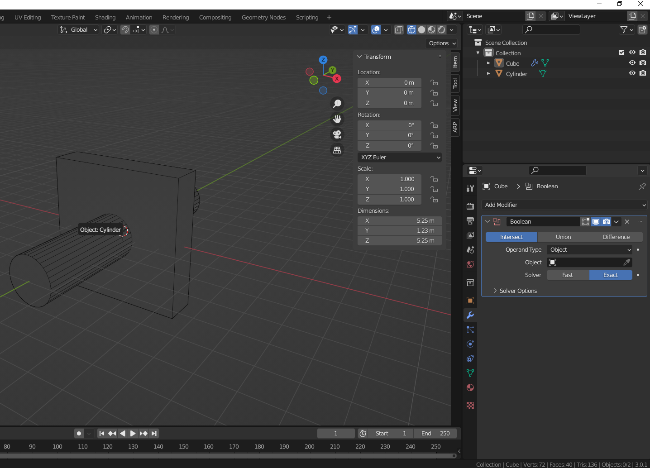Open the Object properties orange square icon
Image resolution: width=650 pixels, height=468 pixels.
pyautogui.click(x=470, y=301)
